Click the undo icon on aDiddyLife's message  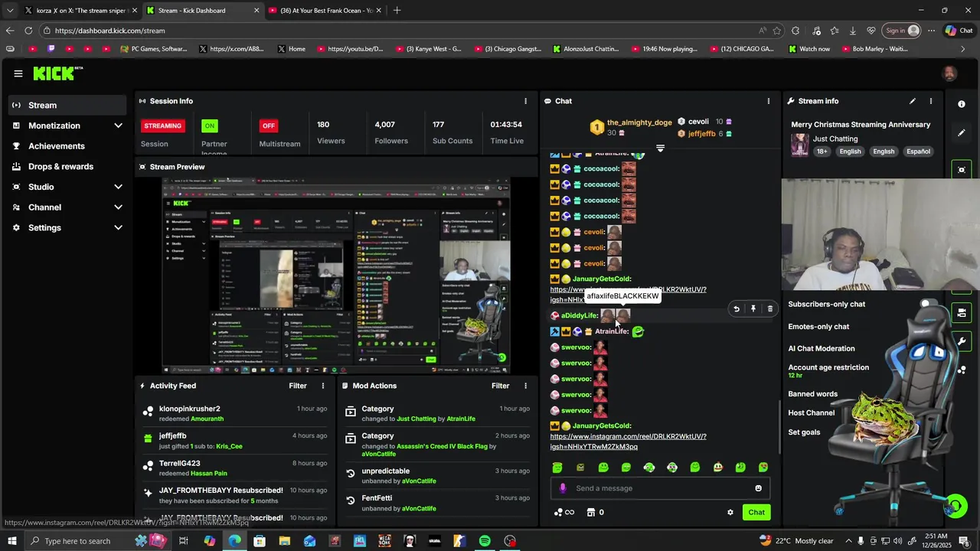(x=737, y=309)
